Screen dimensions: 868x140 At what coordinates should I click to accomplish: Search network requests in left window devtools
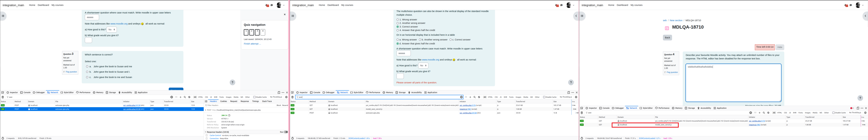pyautogui.click(x=185, y=97)
